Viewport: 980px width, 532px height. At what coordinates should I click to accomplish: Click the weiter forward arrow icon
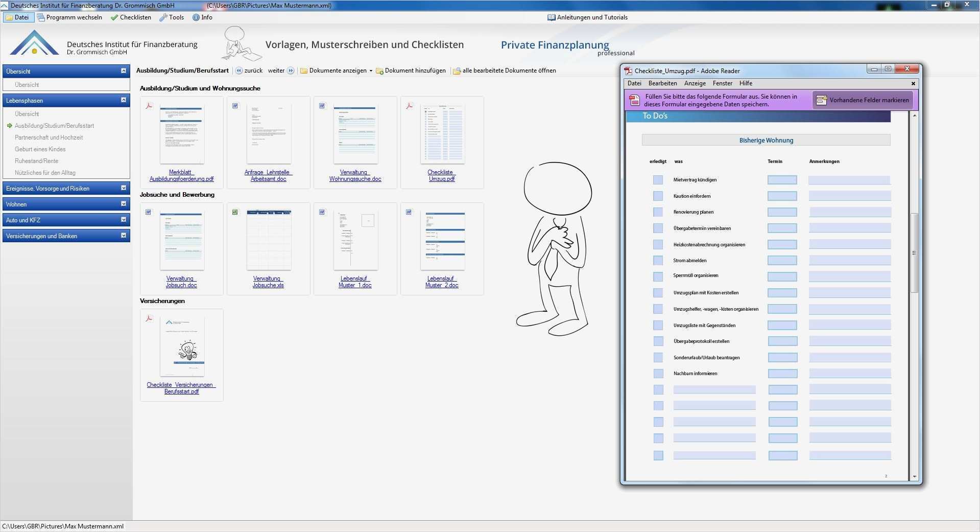point(291,71)
